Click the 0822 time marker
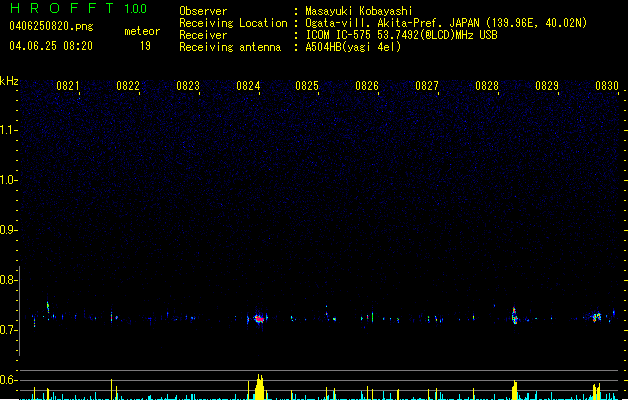Image resolution: width=629 pixels, height=400 pixels. point(128,86)
